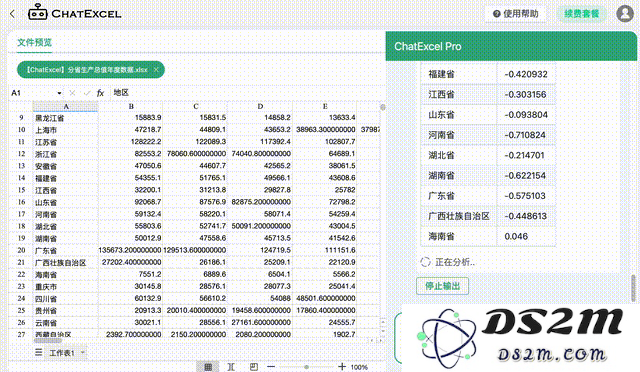
Task: Click cell value 128222.2
Action: pyautogui.click(x=130, y=142)
